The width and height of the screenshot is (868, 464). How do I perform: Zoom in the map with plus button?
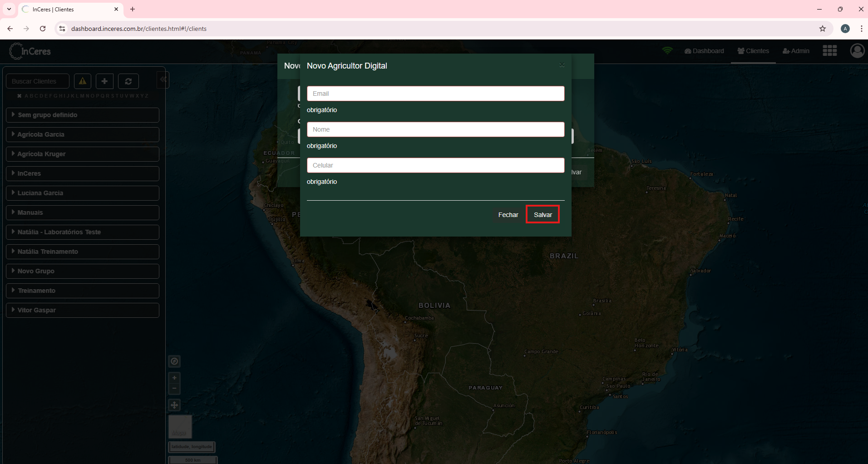pos(174,378)
